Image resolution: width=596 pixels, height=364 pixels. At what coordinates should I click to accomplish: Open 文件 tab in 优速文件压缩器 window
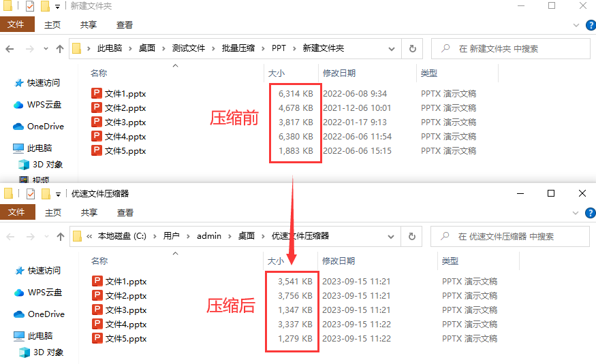click(17, 212)
